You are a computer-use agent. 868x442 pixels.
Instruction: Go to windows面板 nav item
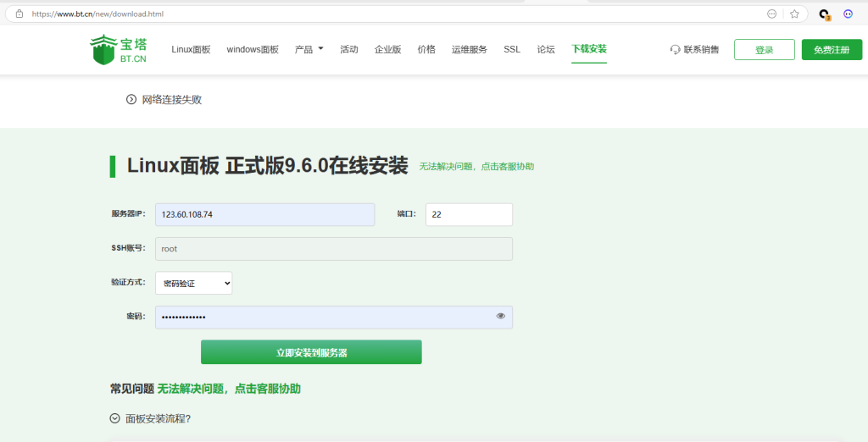point(253,49)
